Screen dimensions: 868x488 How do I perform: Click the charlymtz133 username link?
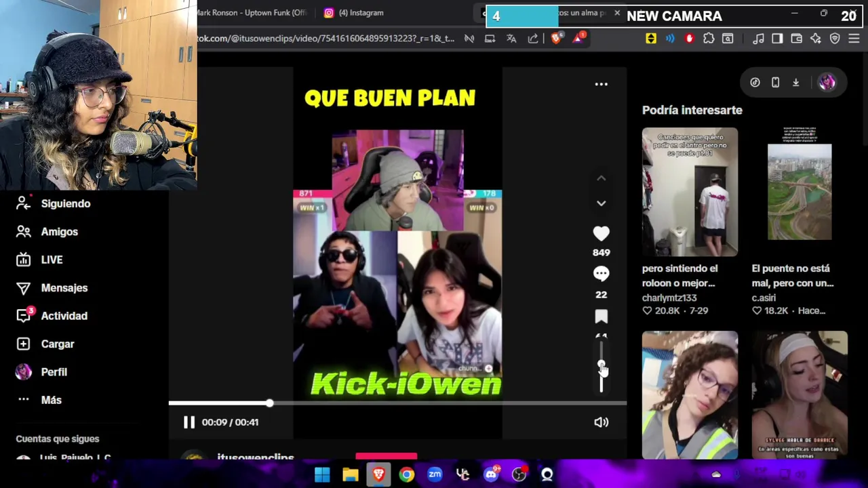click(669, 298)
